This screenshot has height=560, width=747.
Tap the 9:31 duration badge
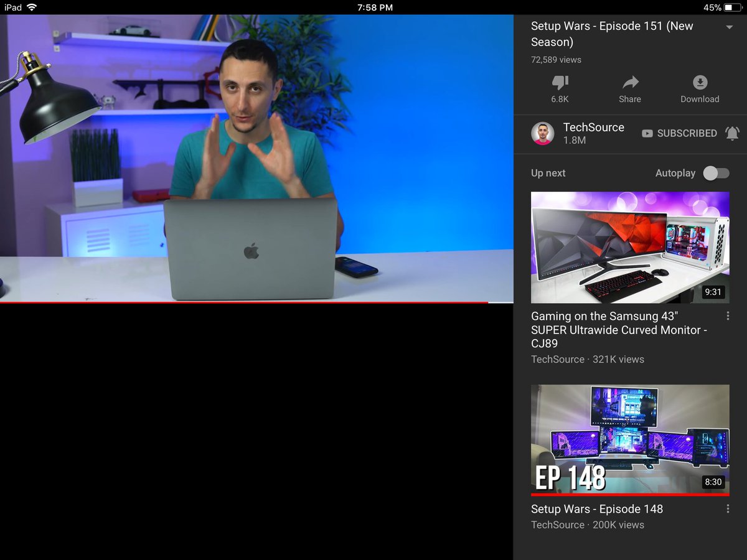(713, 292)
